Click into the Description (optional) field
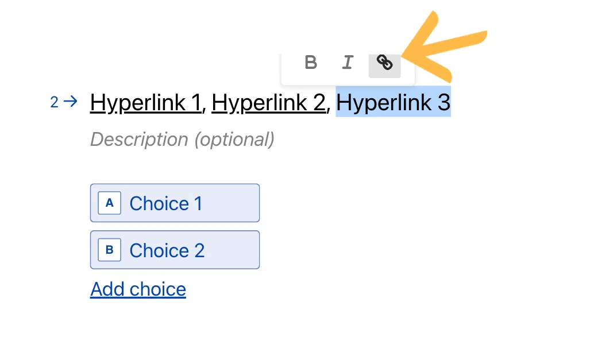Screen dimensions: 594x364 182,140
